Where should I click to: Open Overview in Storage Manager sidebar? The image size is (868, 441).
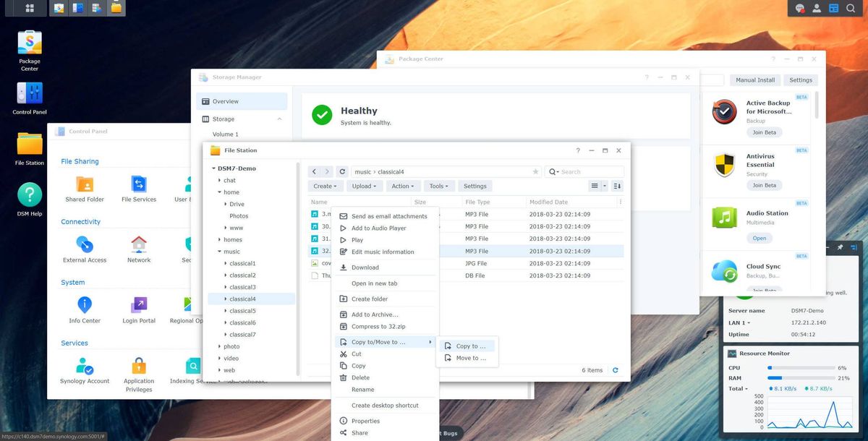point(242,101)
